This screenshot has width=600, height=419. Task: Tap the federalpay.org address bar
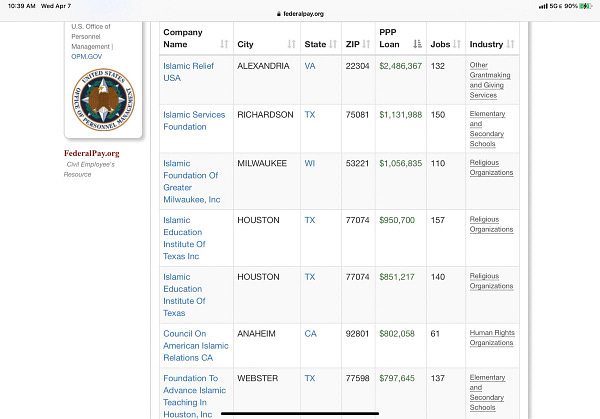coord(300,14)
